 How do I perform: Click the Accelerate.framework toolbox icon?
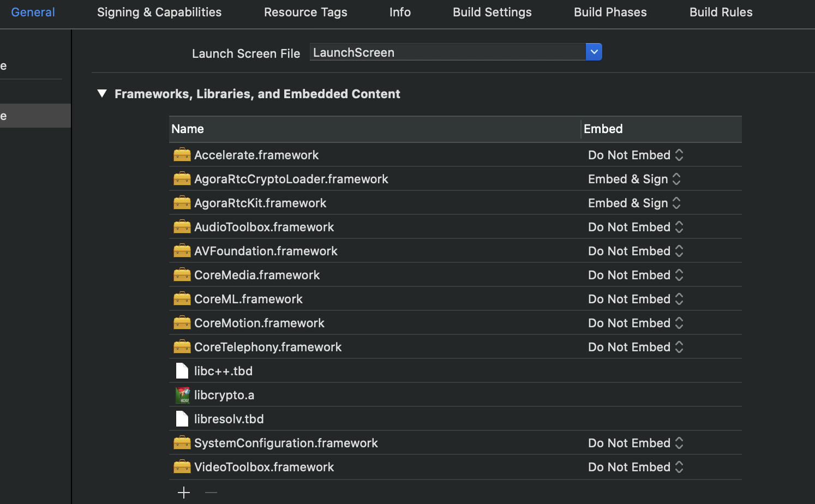[x=182, y=155]
